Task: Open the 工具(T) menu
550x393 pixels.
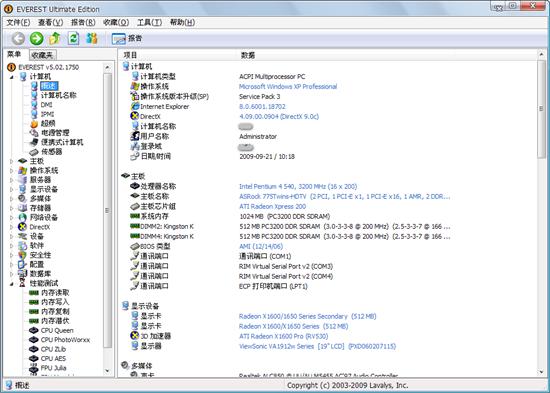Action: [149, 22]
